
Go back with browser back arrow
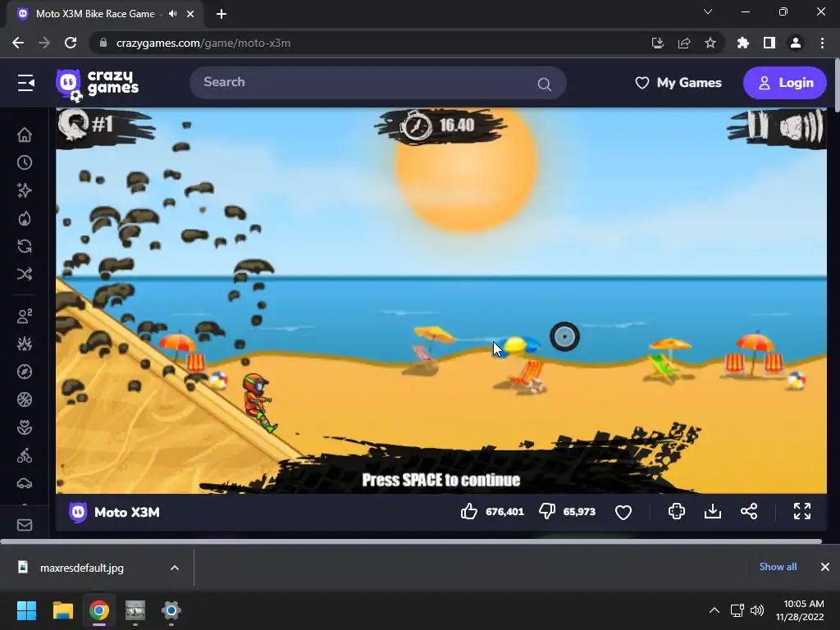coord(18,43)
